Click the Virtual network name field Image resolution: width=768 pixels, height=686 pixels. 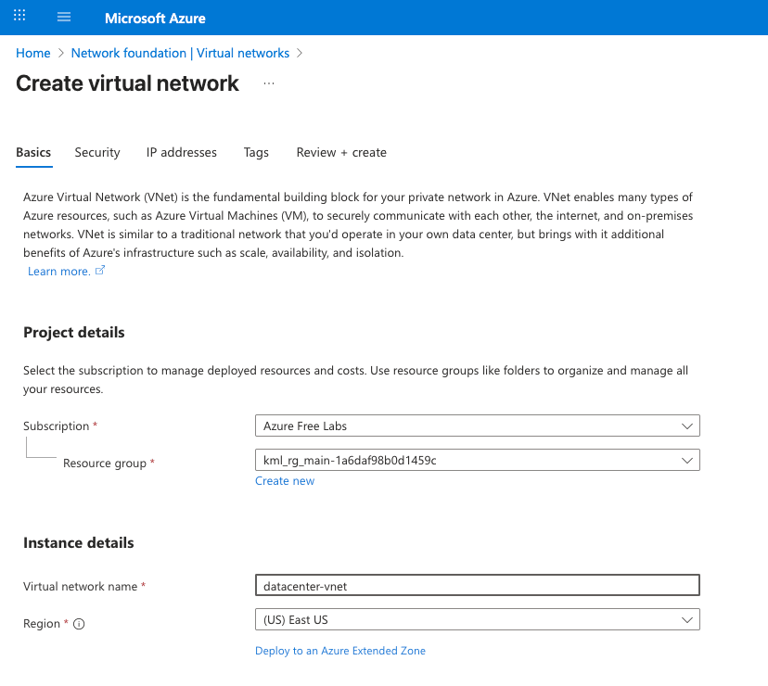coord(477,586)
